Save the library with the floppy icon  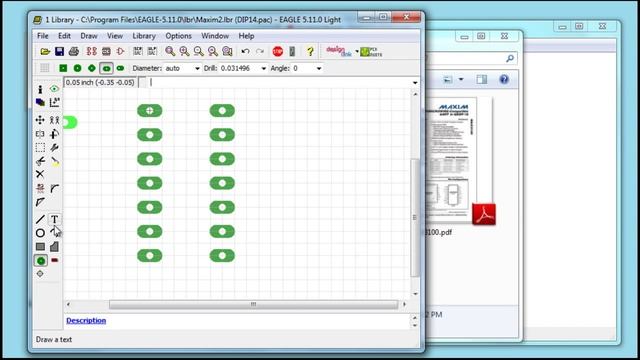pos(59,51)
